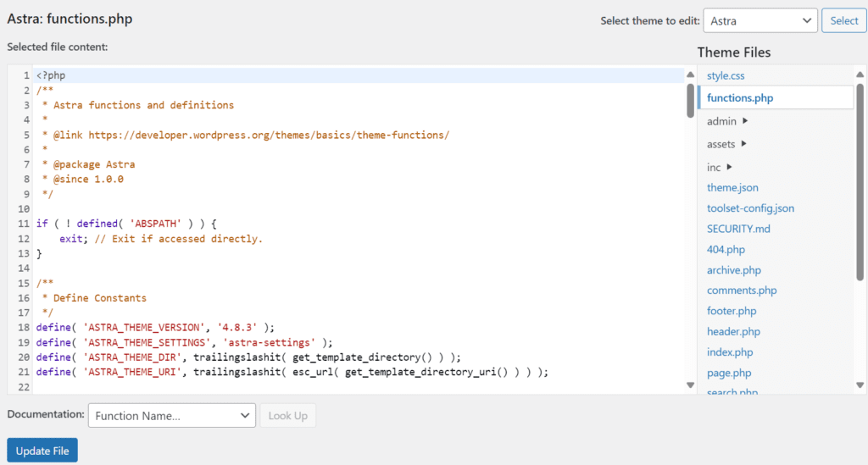Viewport: 868px width, 465px height.
Task: Click the Look Up button
Action: coord(288,415)
